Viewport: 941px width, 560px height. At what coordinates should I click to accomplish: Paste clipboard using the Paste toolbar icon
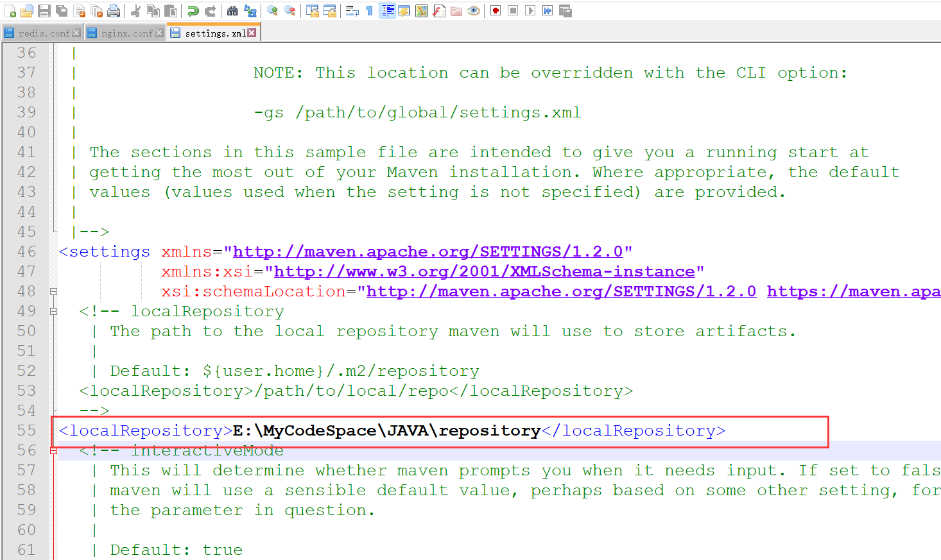(170, 11)
